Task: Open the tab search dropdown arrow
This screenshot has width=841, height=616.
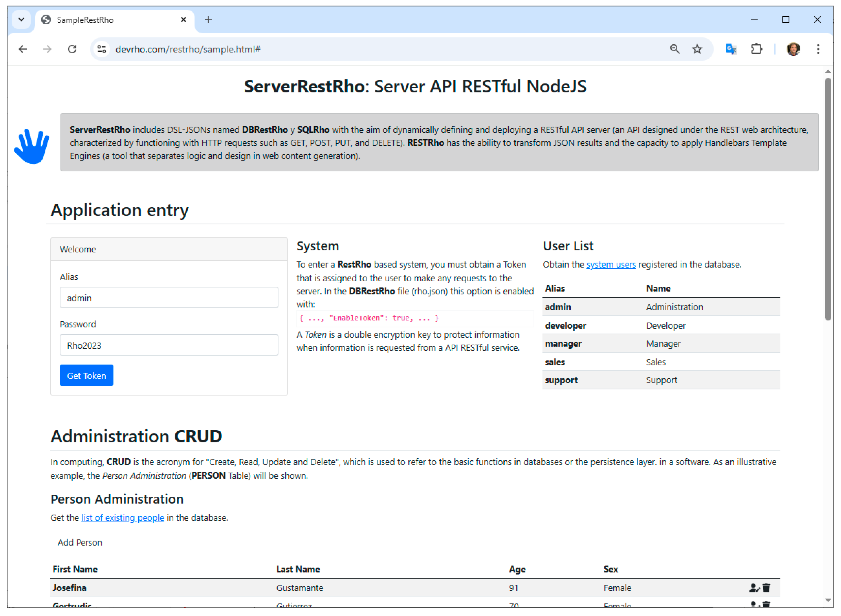Action: [x=21, y=19]
